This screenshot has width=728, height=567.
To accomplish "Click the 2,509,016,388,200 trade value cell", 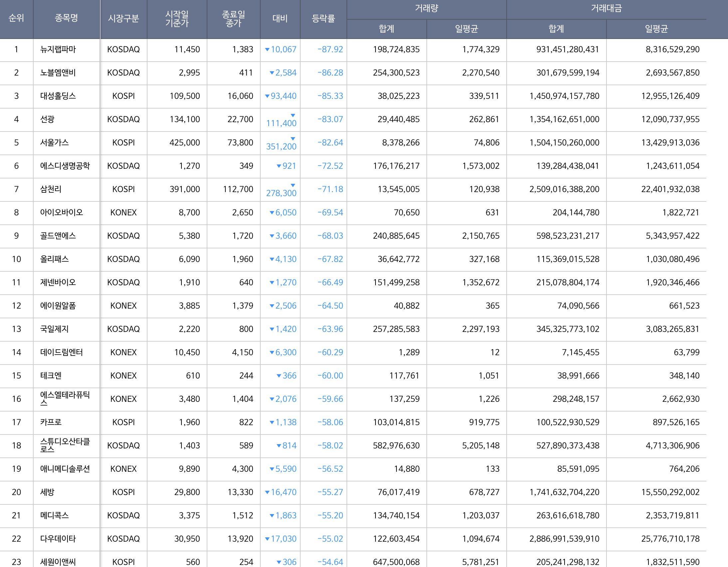I will tap(564, 189).
